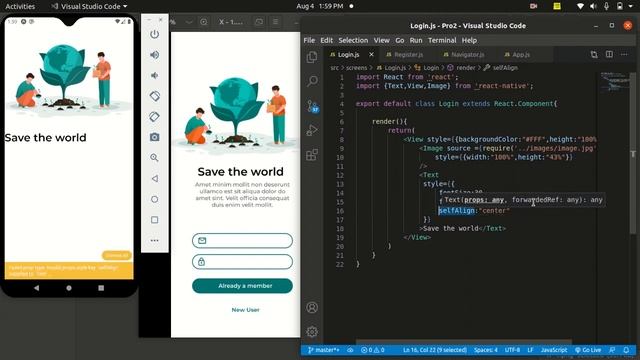Click the emulator toolbar overview square

tap(154, 220)
